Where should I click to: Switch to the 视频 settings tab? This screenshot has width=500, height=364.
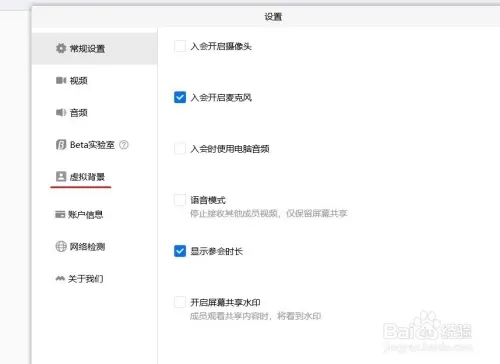[95, 80]
